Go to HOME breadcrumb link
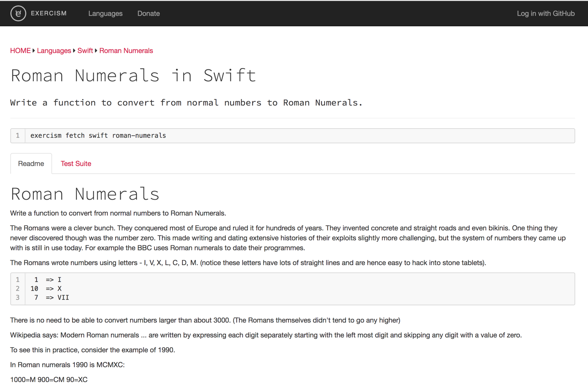Viewport: 588px width, 386px height. [20, 51]
